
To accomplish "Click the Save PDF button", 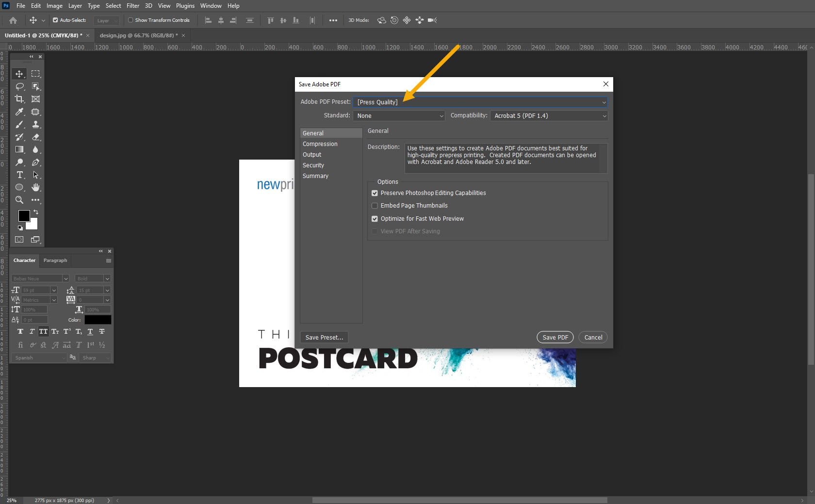I will [555, 338].
